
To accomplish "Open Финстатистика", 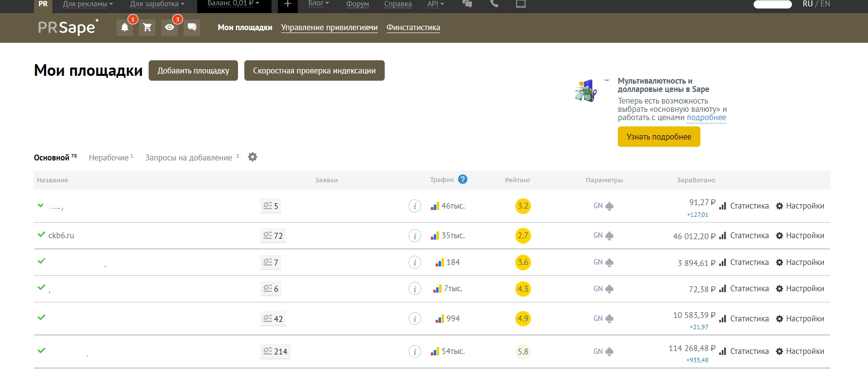I will tap(413, 27).
